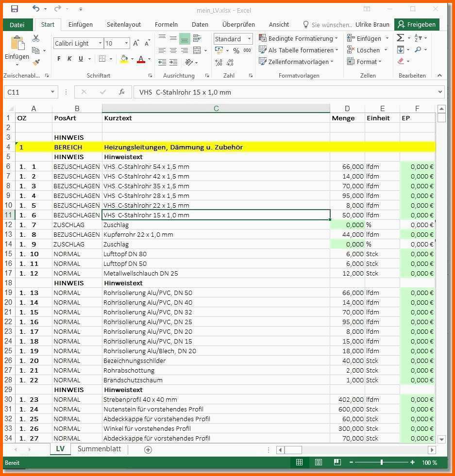Click the increase indent icon
The image size is (455, 476).
(x=173, y=63)
